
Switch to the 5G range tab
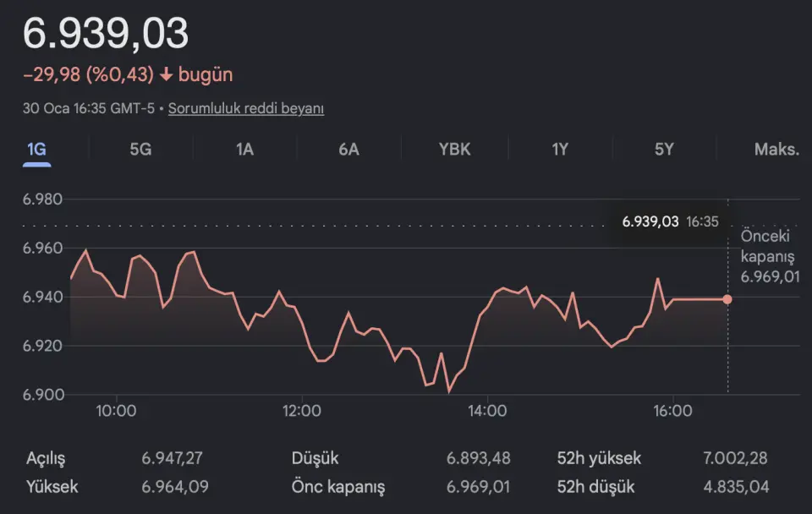pyautogui.click(x=140, y=150)
